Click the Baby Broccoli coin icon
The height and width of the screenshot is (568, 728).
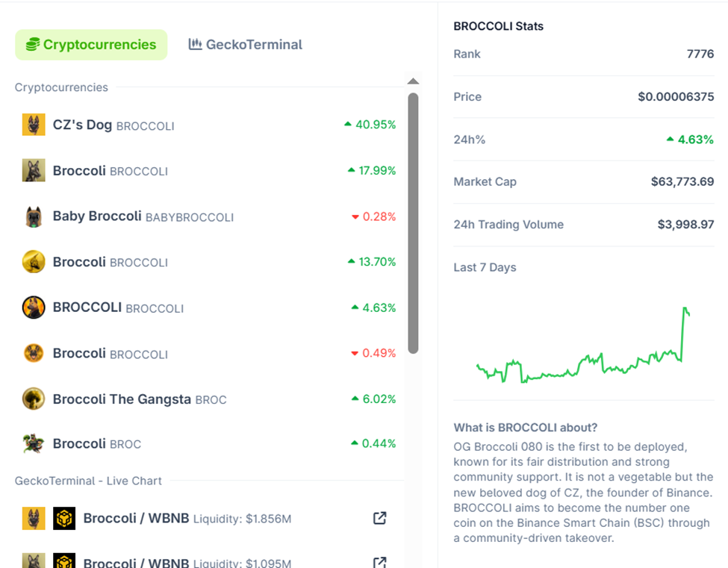(x=34, y=217)
